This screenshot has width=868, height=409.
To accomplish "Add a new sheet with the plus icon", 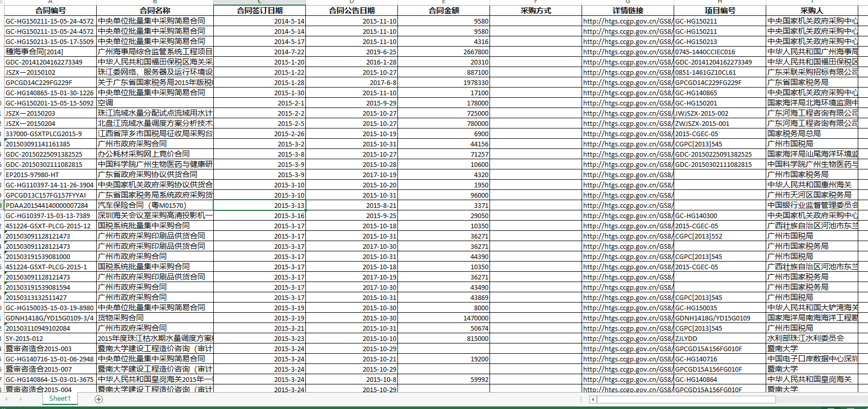I will [x=99, y=399].
